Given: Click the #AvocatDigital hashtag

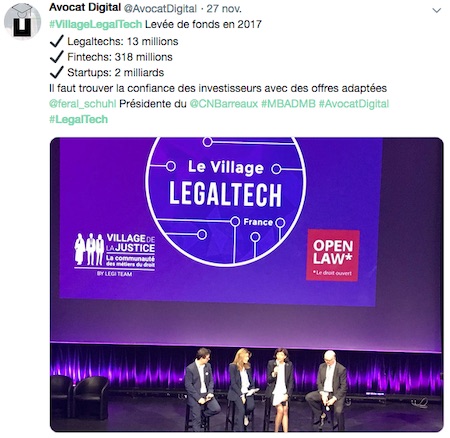Looking at the screenshot, I should 354,104.
